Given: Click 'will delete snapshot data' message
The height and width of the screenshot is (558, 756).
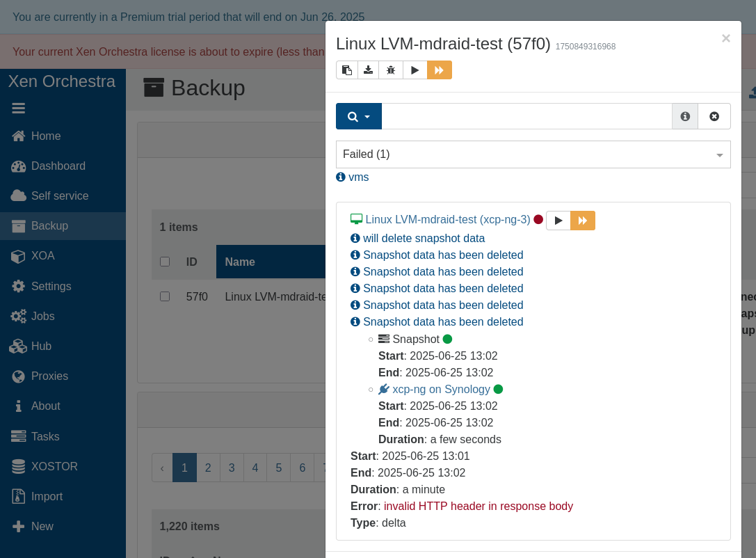Looking at the screenshot, I should click(424, 238).
